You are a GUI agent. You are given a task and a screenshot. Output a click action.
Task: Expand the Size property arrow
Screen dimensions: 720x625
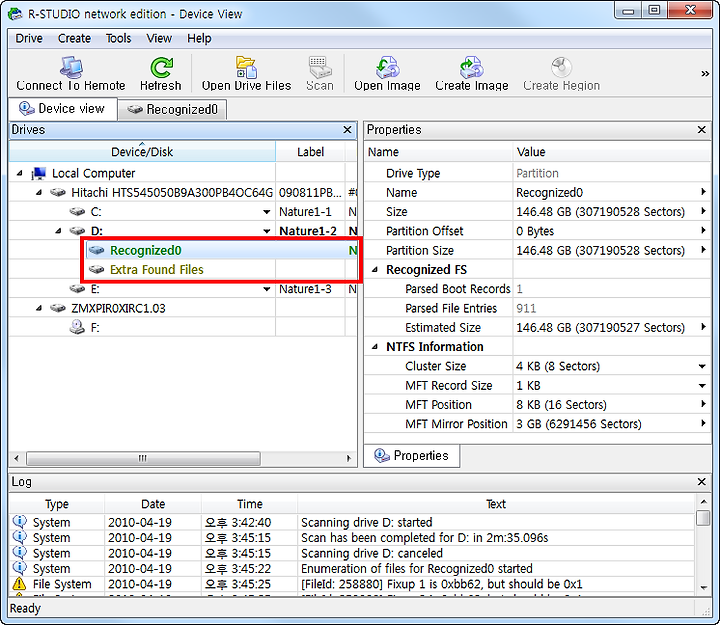click(x=703, y=211)
